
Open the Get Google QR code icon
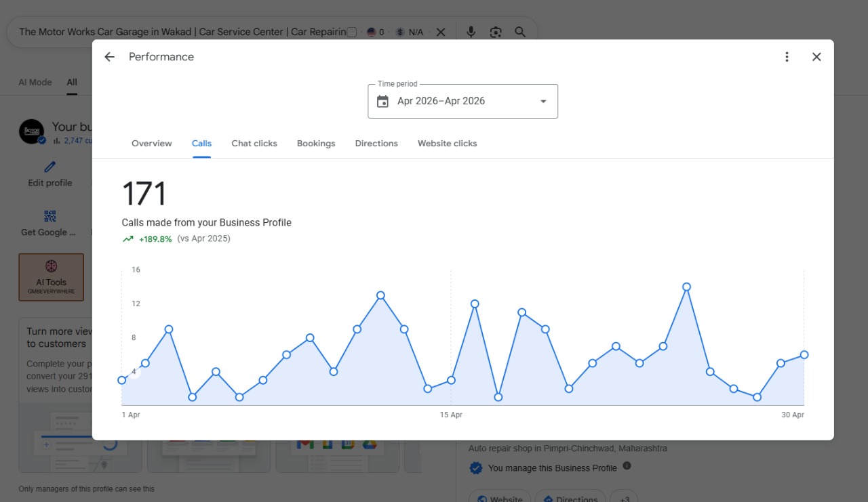pos(50,216)
